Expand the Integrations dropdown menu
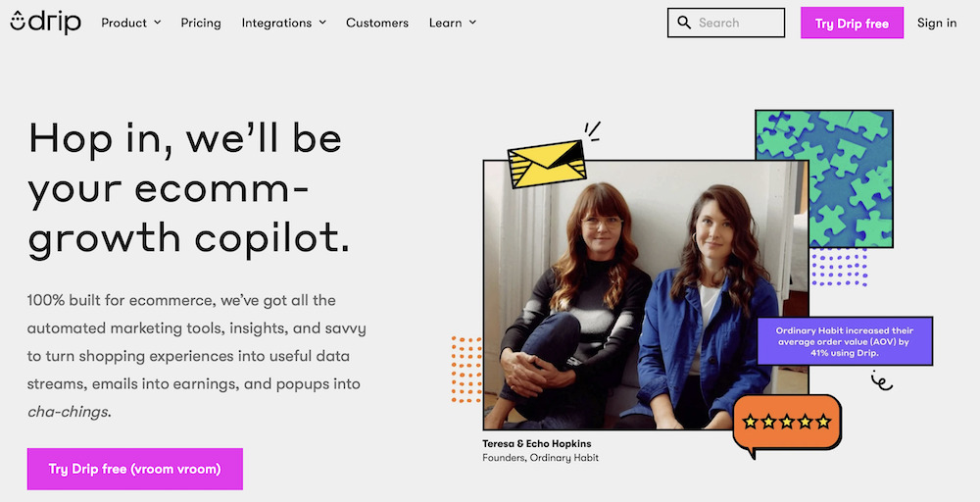This screenshot has width=980, height=502. [x=283, y=23]
